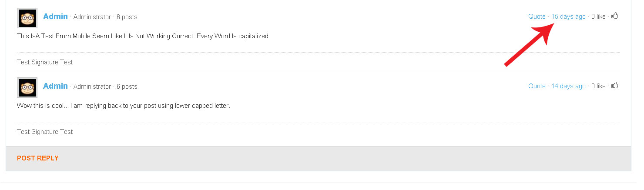Click the second post's Test Signature text
The image size is (644, 190).
45,132
